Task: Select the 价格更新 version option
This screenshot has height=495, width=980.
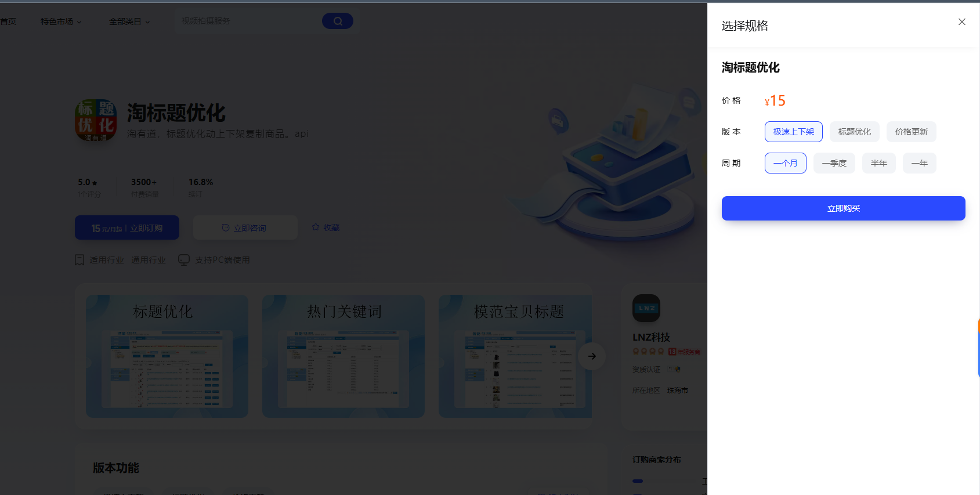Action: tap(911, 132)
